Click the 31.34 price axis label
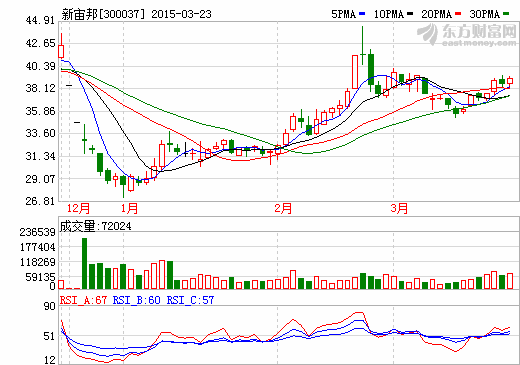The image size is (520, 365). pos(40,156)
